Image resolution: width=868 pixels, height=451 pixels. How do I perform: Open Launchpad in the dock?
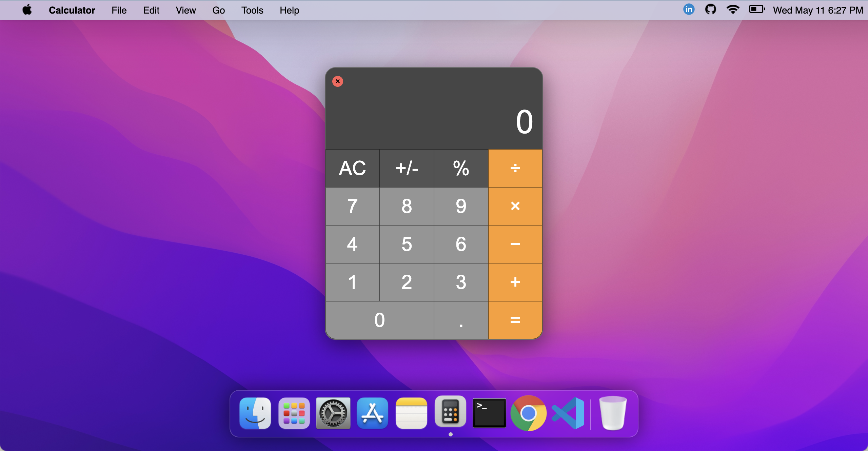pyautogui.click(x=294, y=413)
